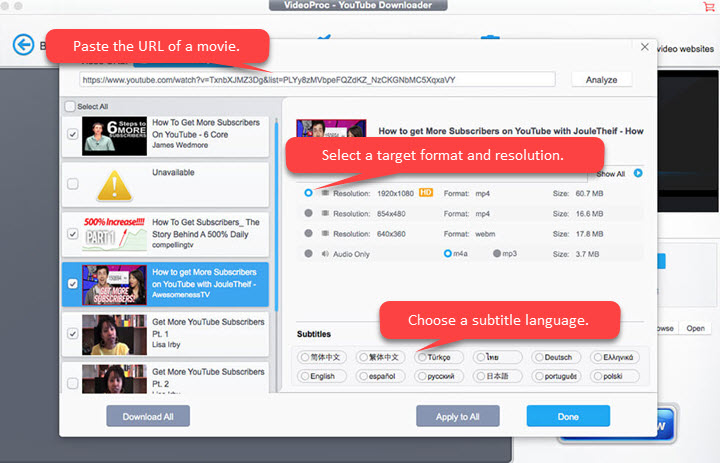This screenshot has width=720, height=463.
Task: Check the Unavailable video checkbox
Action: coord(73,184)
